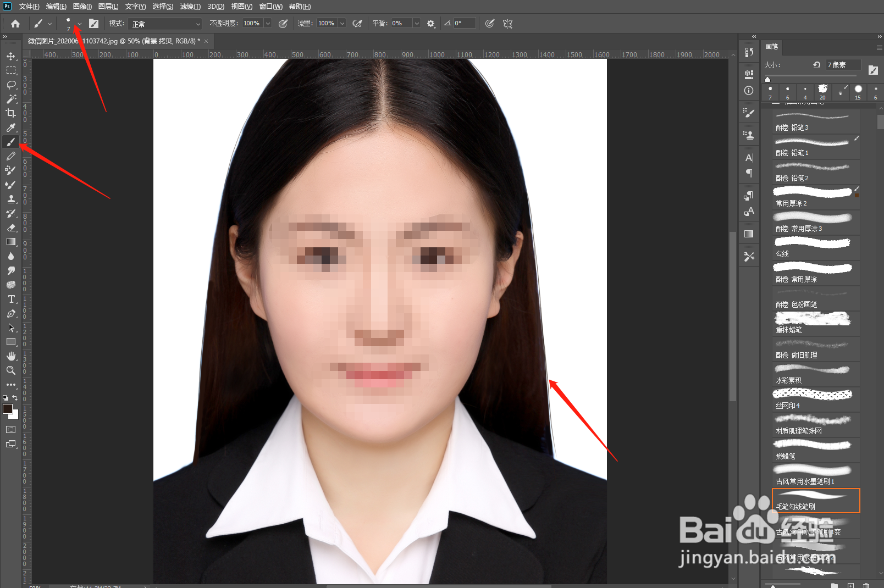Toggle pressure control for brush size
The width and height of the screenshot is (884, 588).
(x=490, y=24)
